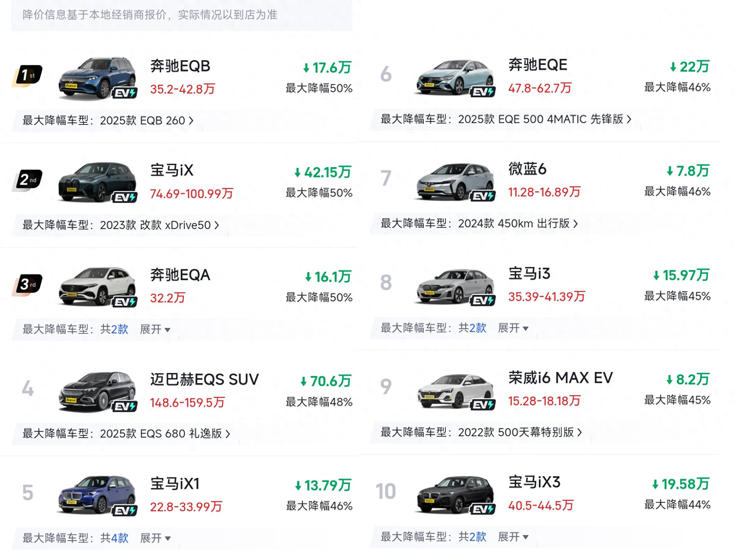Open 2025款 EQE 500 4MATIC 先锋版 link
Screen dimensions: 752x560
click(x=544, y=119)
